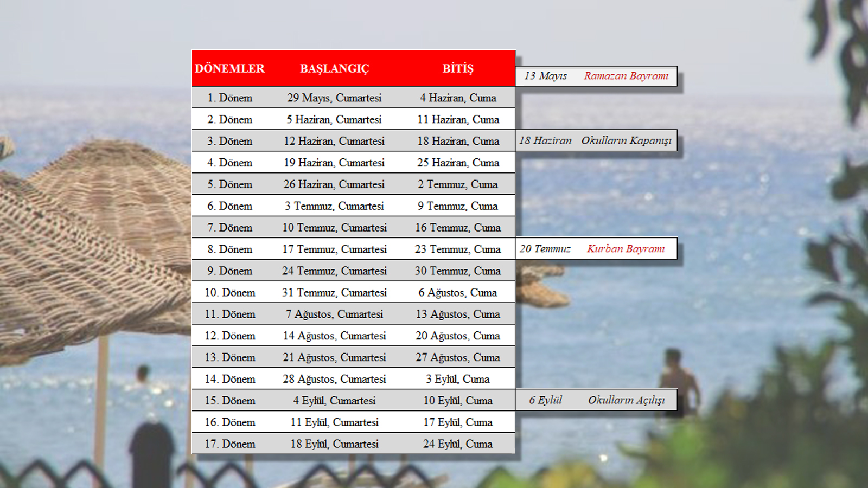
Task: Click '12 Haziran, Cumartesi' cell
Action: tap(334, 142)
